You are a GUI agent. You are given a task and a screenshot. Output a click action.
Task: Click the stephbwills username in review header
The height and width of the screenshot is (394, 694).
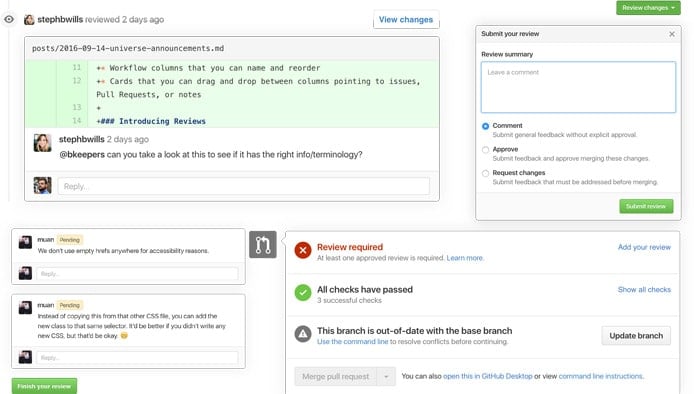click(60, 19)
